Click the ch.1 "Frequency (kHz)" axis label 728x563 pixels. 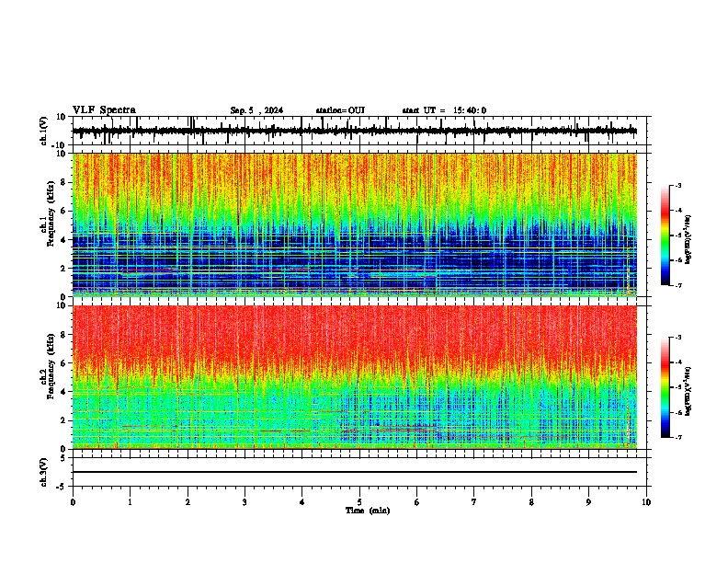51,213
